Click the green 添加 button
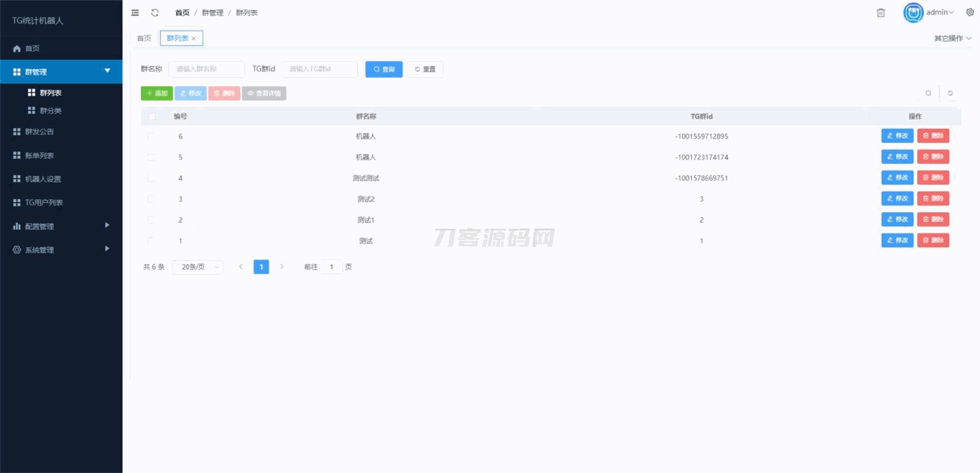Screen dimensions: 980x473 pos(157,94)
